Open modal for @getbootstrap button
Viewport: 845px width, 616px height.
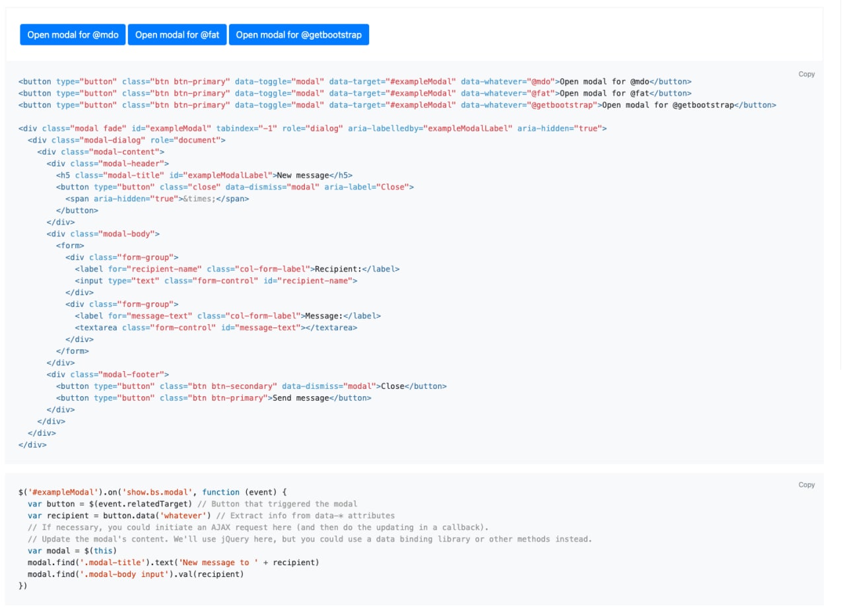(299, 35)
